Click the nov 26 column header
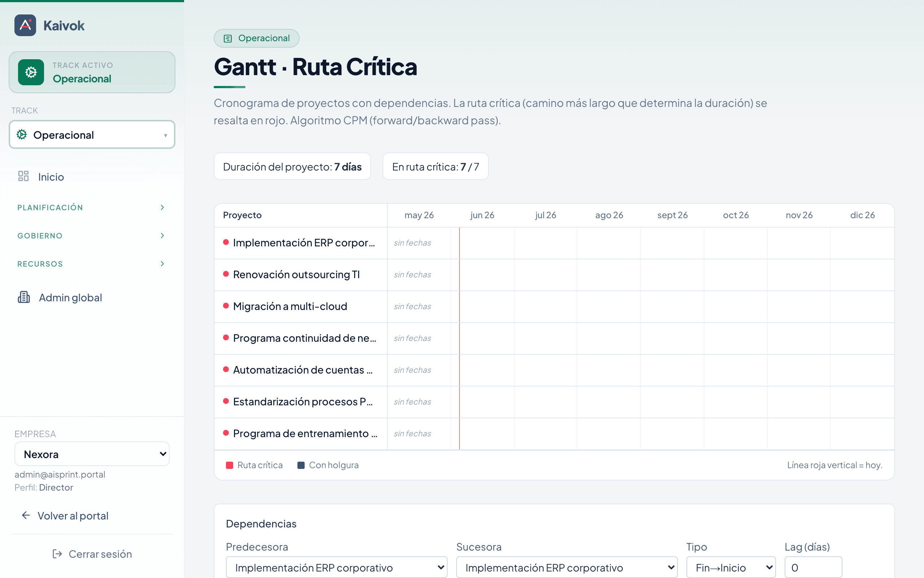 coord(799,215)
